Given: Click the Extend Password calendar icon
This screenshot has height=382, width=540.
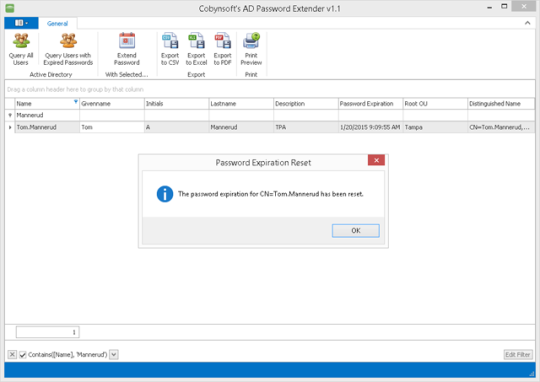Looking at the screenshot, I should click(127, 41).
